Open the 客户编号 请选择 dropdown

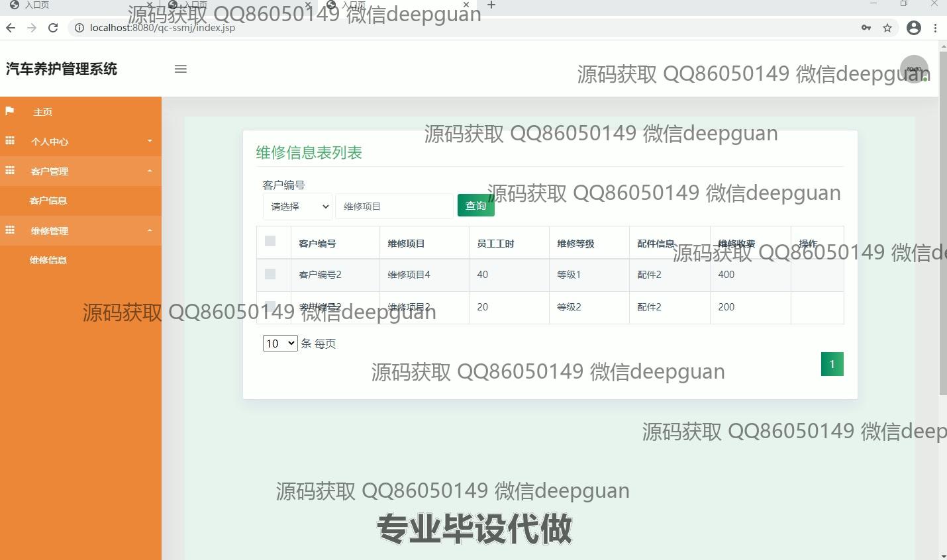tap(297, 207)
